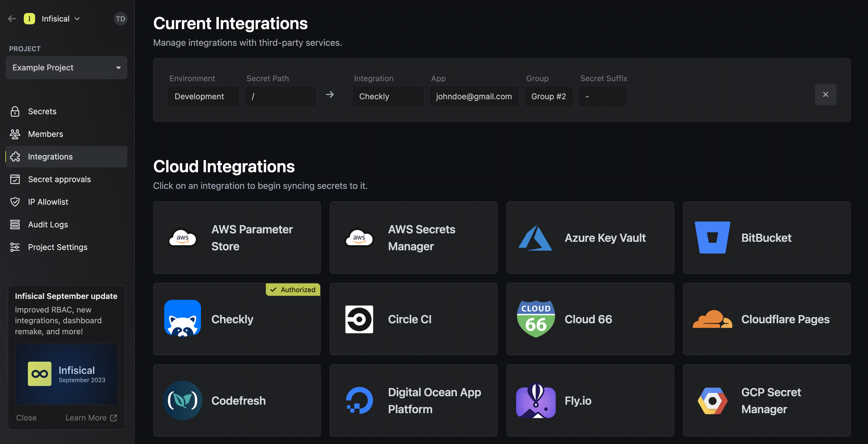Click the Audit Logs list icon

pyautogui.click(x=15, y=225)
